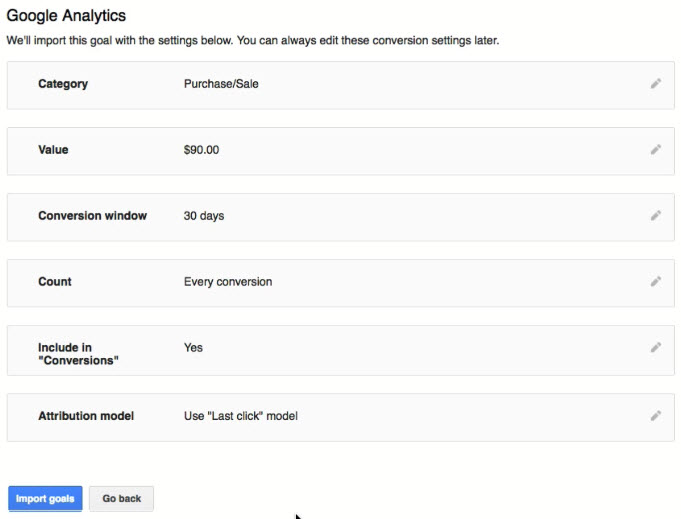Image resolution: width=681 pixels, height=519 pixels.
Task: Click the edit pencil for Category
Action: [656, 84]
